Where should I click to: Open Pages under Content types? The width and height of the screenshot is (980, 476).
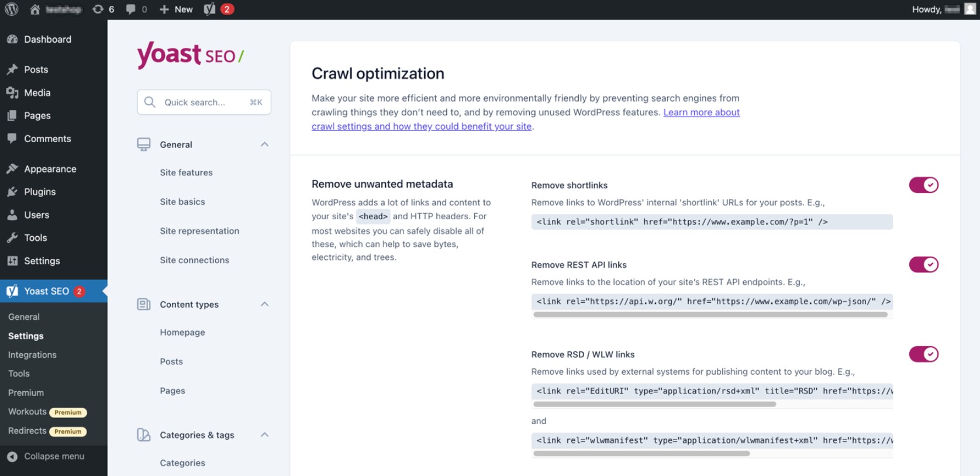(x=172, y=391)
